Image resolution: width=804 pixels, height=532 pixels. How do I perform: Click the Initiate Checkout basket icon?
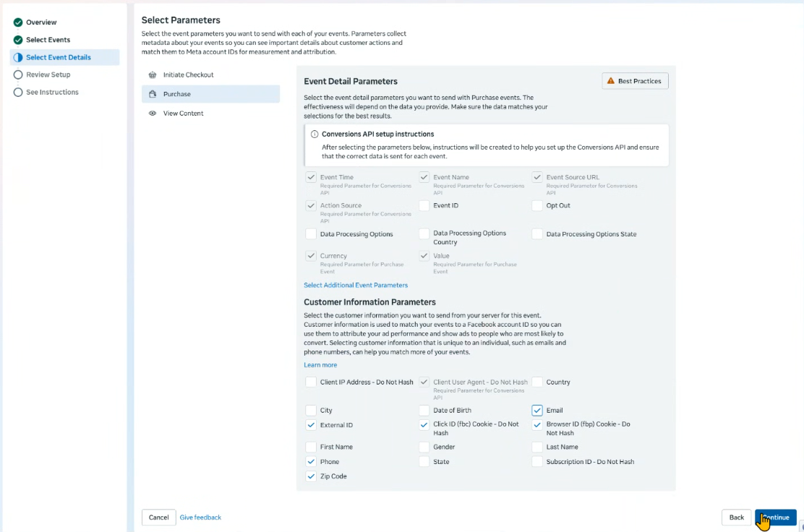[153, 75]
